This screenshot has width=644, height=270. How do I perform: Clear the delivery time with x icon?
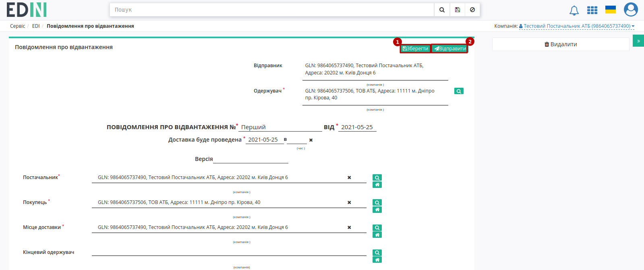(x=311, y=140)
